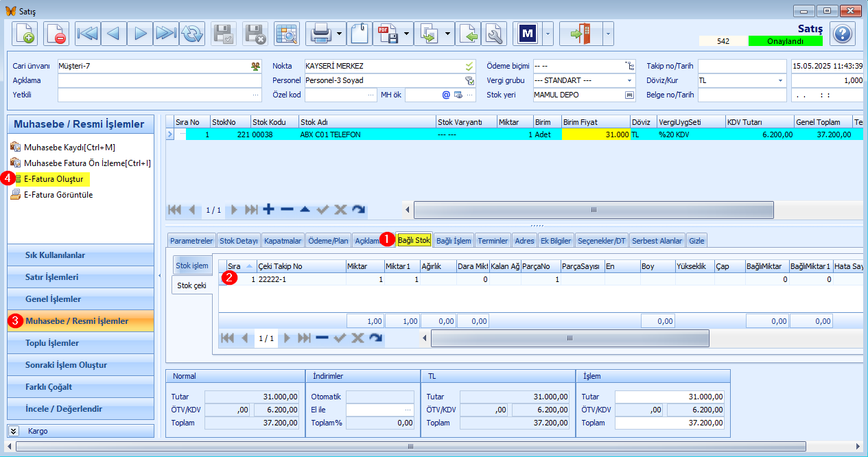Viewport: 868px width, 457px height.
Task: Click the Stok yeri lookup icon
Action: click(629, 95)
